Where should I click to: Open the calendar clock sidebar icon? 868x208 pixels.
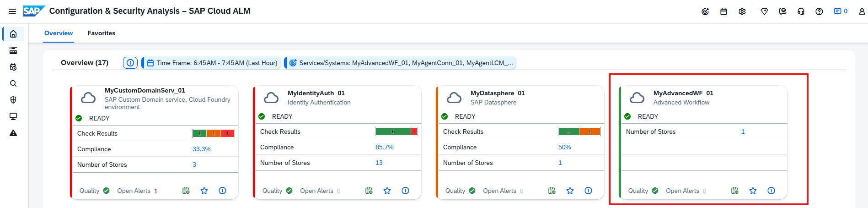[13, 67]
